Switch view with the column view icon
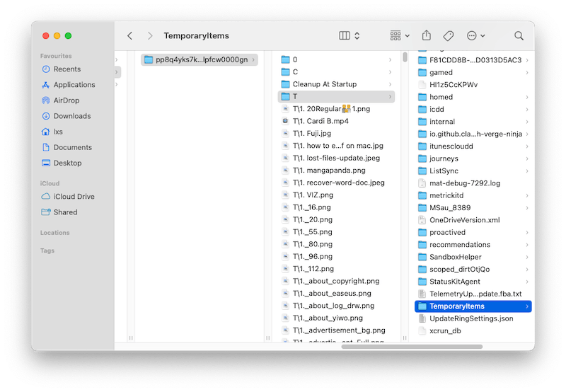This screenshot has height=392, width=566. tap(345, 35)
